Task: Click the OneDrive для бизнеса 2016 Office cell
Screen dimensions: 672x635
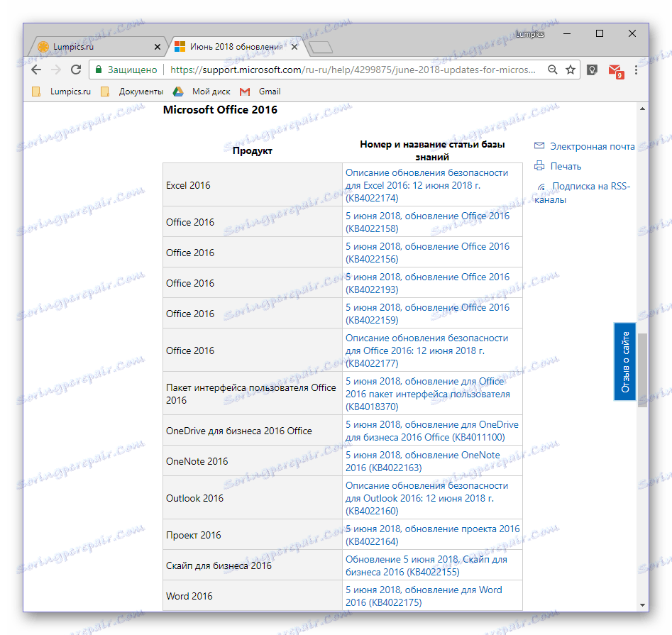Action: 253,431
